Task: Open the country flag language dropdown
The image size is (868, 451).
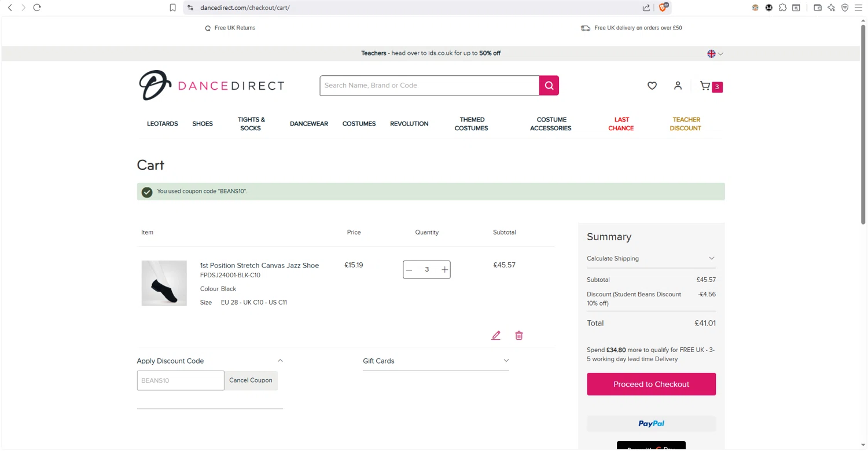Action: click(x=715, y=54)
